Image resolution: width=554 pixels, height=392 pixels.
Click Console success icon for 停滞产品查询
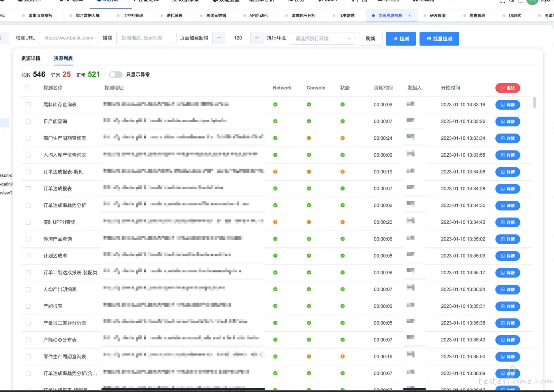(309, 239)
